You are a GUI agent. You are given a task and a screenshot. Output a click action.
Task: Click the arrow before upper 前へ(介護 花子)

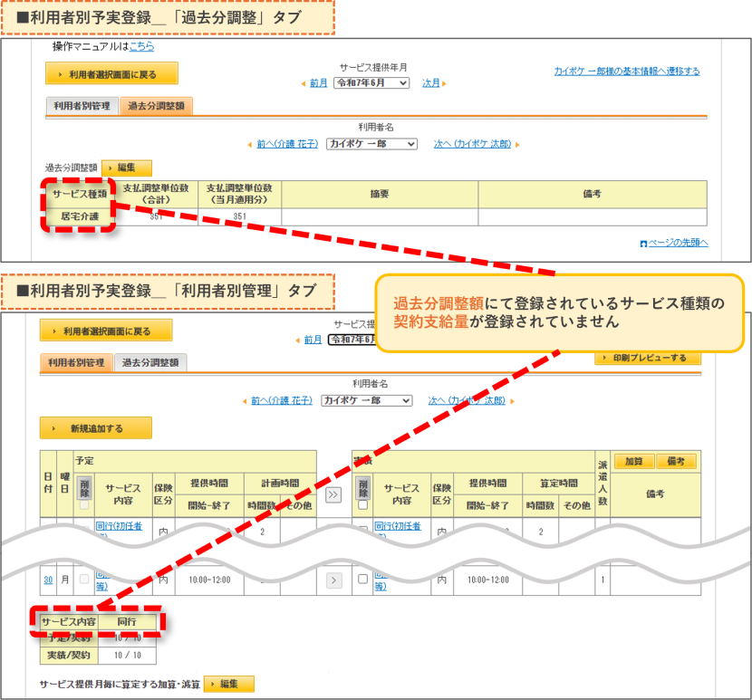click(x=250, y=145)
